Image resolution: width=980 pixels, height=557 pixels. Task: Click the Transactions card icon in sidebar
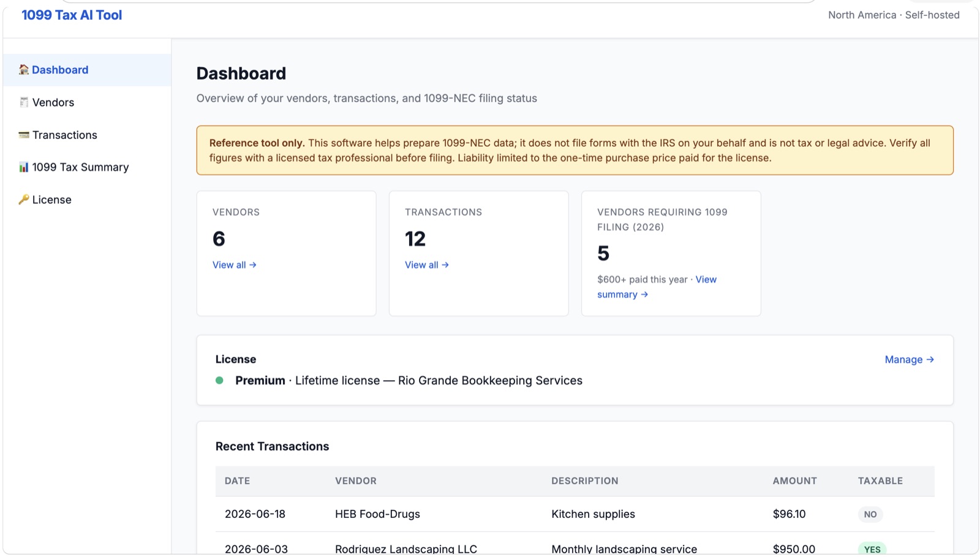pos(24,135)
